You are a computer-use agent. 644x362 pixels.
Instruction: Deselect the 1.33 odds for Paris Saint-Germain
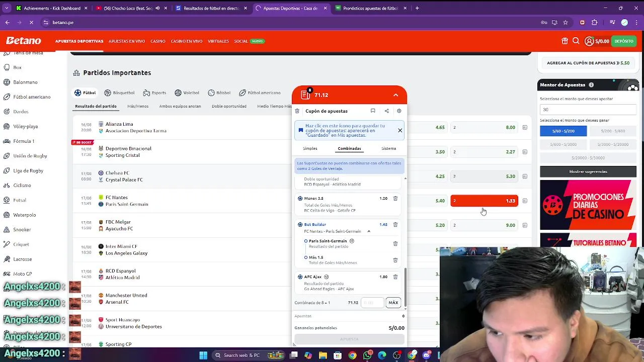[484, 201]
